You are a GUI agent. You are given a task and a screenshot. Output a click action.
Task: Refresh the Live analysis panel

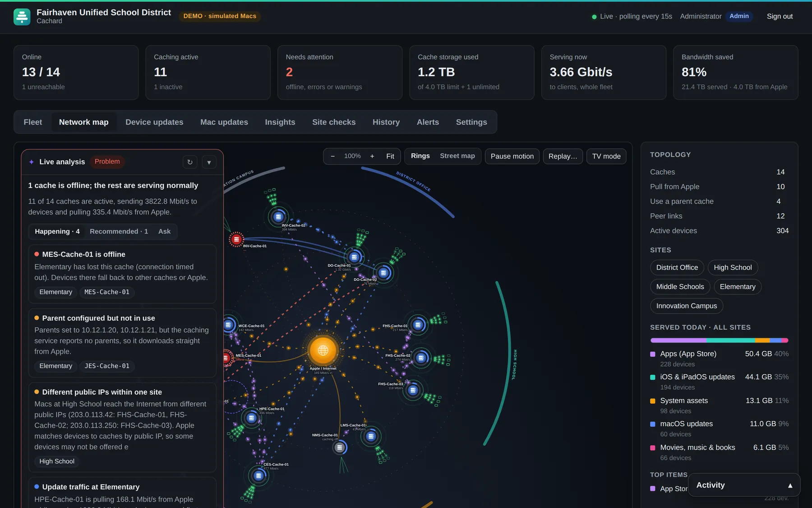tap(190, 162)
